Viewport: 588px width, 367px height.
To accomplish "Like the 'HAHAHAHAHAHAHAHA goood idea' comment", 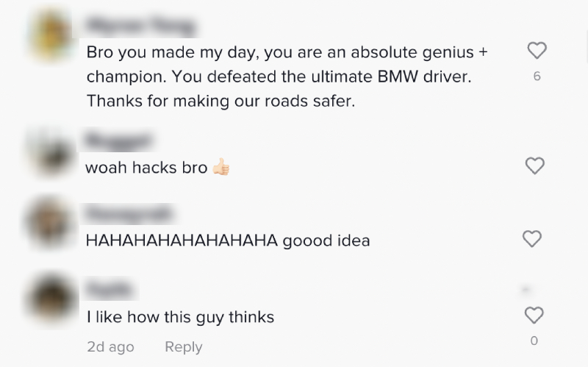I will coord(532,239).
